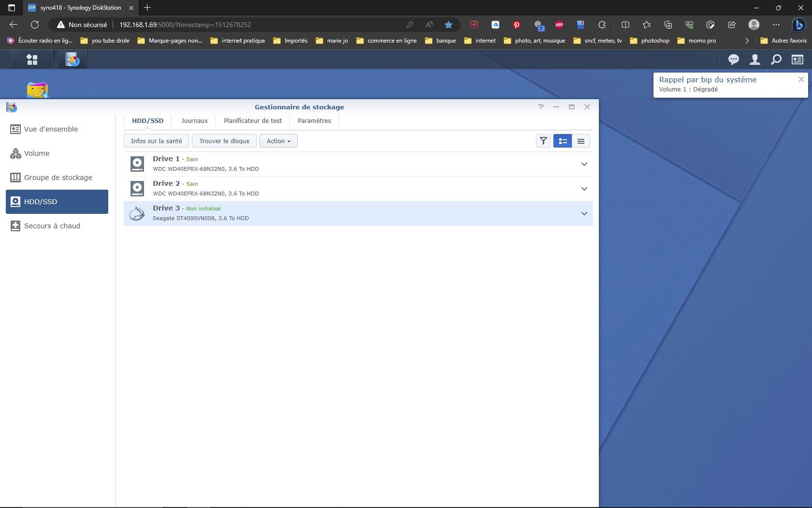Open the DSM main menu icon

point(32,60)
